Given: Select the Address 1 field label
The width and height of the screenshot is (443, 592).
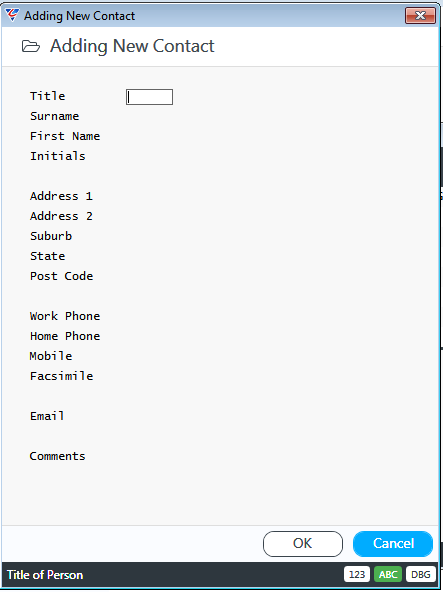Looking at the screenshot, I should coord(61,196).
